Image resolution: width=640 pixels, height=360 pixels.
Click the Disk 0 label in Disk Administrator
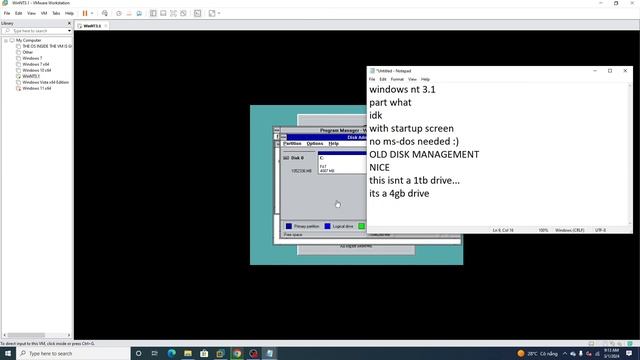click(296, 158)
